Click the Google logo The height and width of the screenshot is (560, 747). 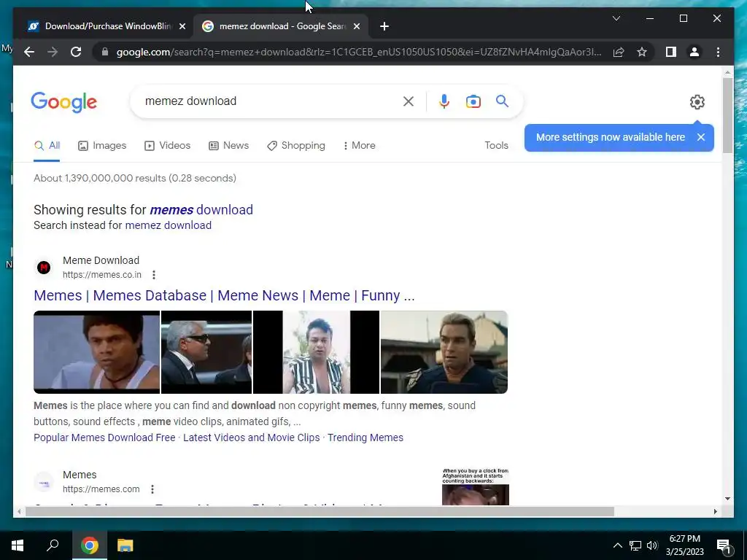(64, 102)
